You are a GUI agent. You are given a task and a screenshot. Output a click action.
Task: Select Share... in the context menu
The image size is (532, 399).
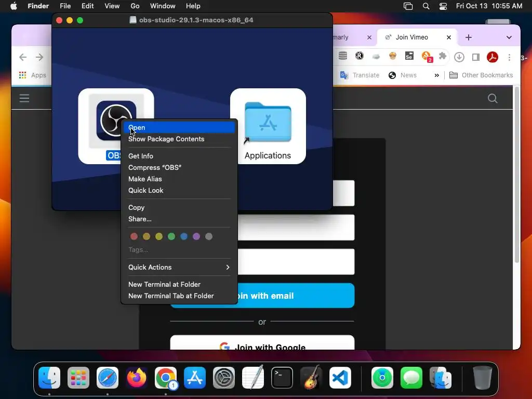[179, 219]
